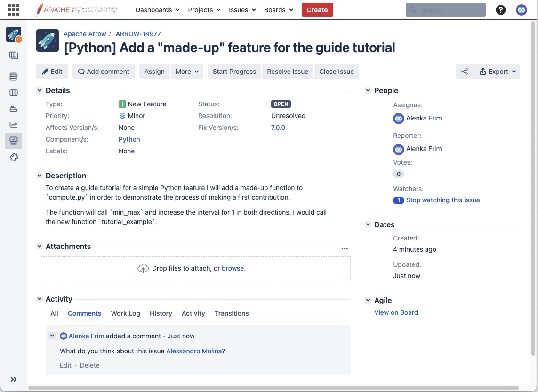
Task: Click the releases ship icon in sidebar
Action: [x=14, y=109]
